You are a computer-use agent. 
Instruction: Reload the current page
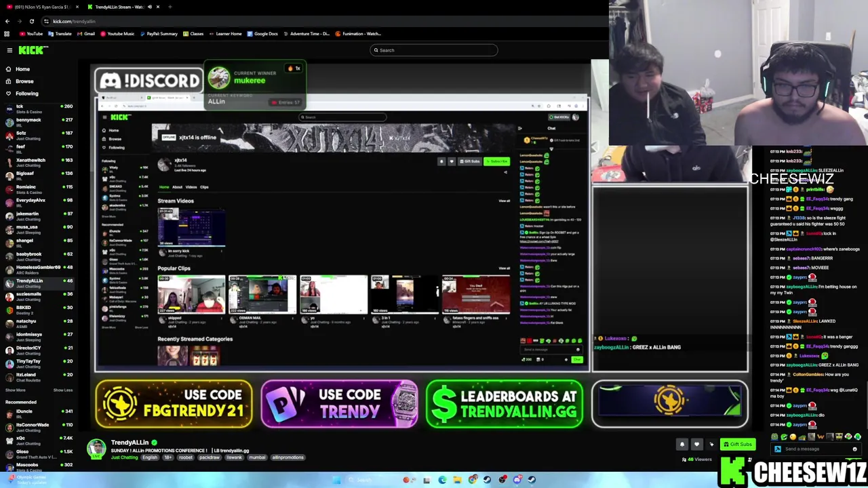(31, 21)
